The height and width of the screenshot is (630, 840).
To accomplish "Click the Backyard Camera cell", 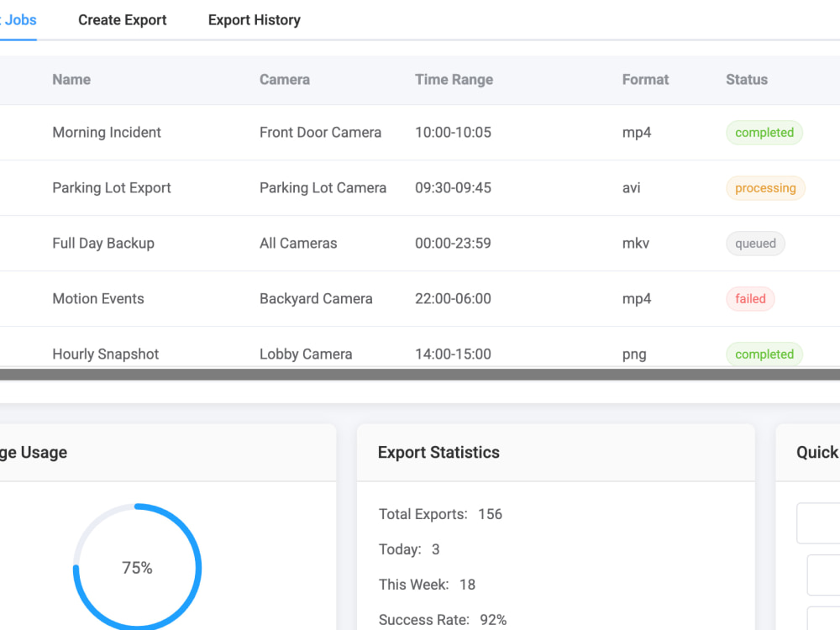I will 316,298.
